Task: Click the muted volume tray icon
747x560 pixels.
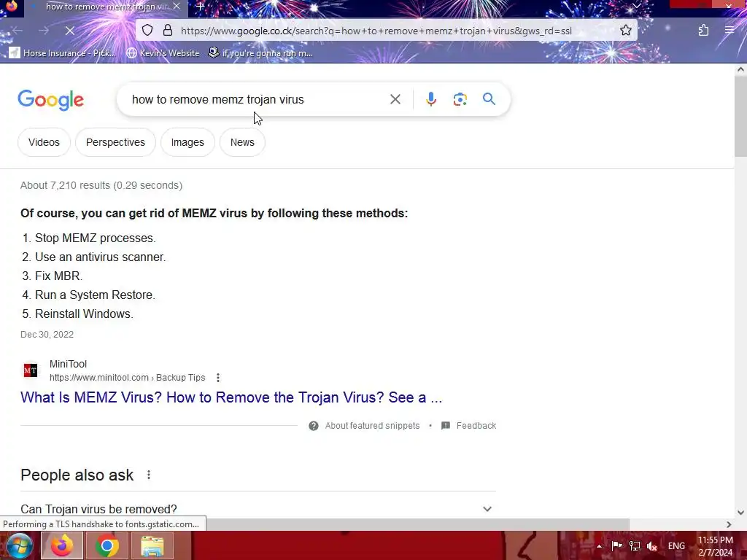Action: [x=652, y=545]
